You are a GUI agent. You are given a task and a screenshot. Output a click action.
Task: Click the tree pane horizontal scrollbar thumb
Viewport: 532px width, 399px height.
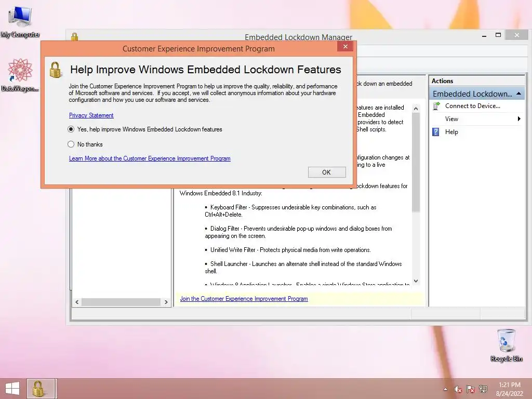pos(121,302)
